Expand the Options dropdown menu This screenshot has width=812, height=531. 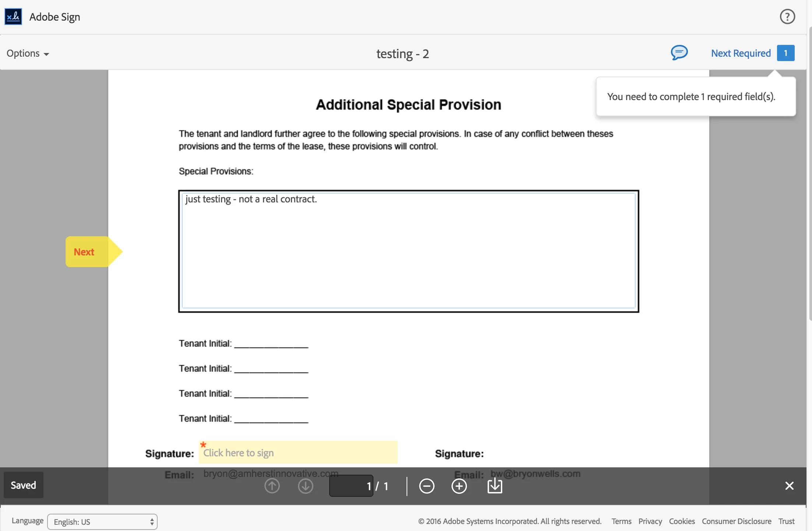(28, 53)
